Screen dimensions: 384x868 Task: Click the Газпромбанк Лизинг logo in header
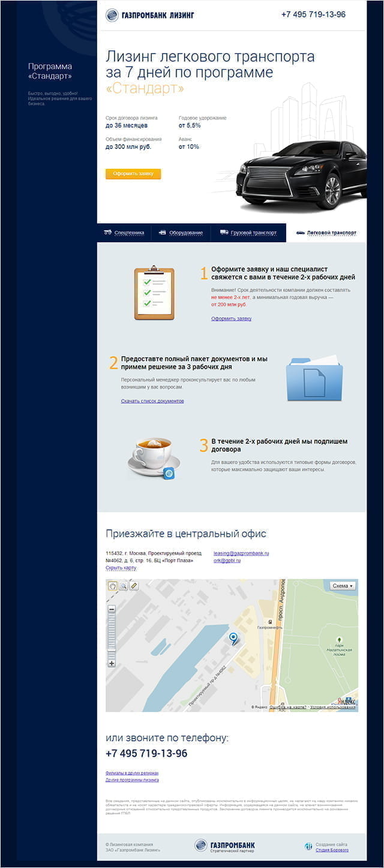(x=150, y=15)
